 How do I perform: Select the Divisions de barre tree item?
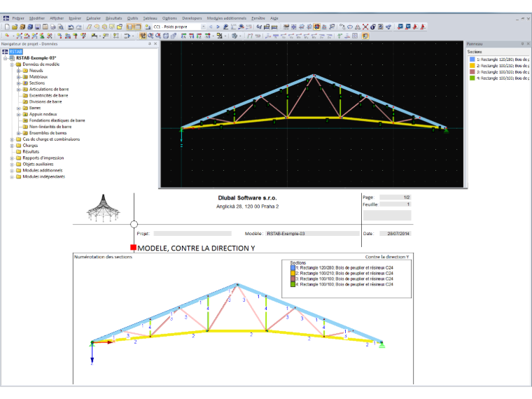pos(45,101)
